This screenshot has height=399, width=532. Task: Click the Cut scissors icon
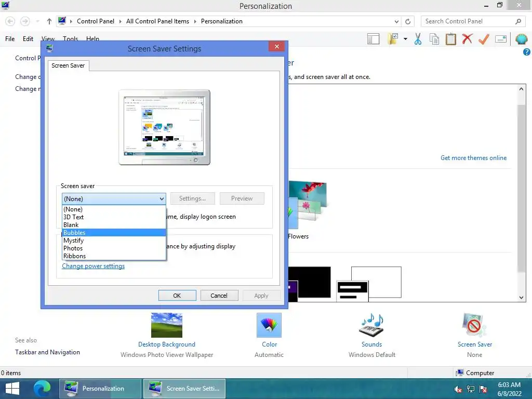click(x=418, y=39)
